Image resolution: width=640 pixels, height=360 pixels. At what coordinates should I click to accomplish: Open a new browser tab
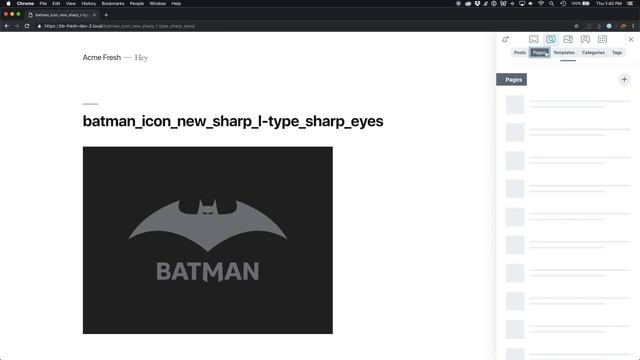click(x=106, y=15)
